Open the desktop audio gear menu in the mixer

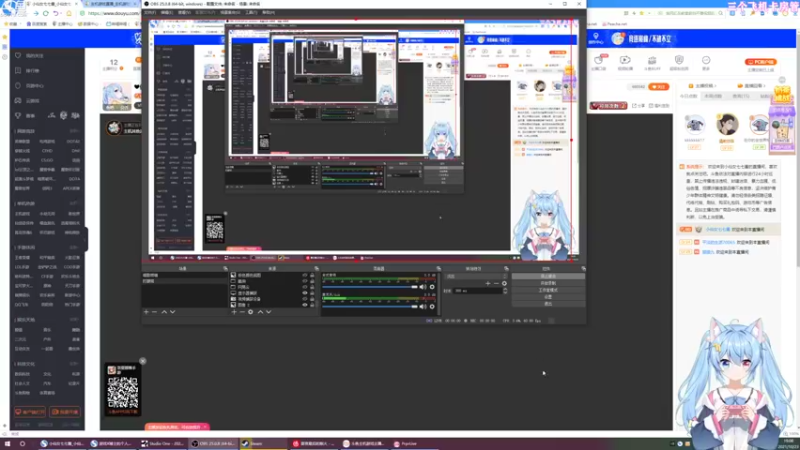tap(432, 287)
